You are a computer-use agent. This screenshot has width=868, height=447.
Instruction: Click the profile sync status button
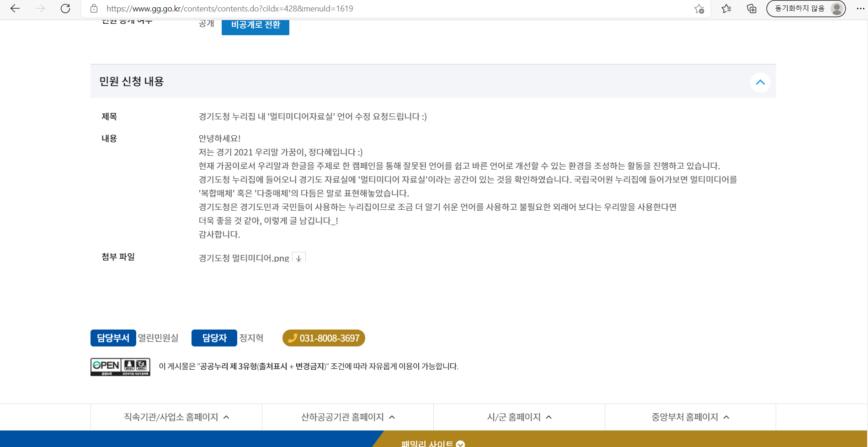805,9
